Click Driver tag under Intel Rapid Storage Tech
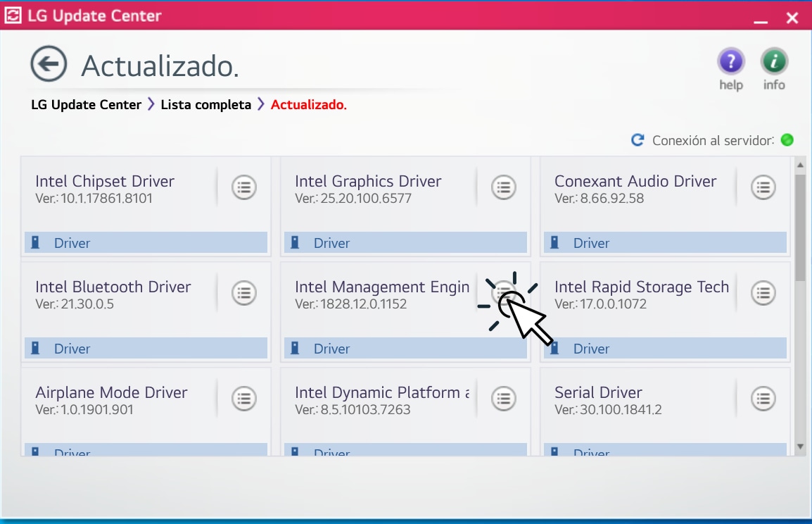 [x=666, y=349]
